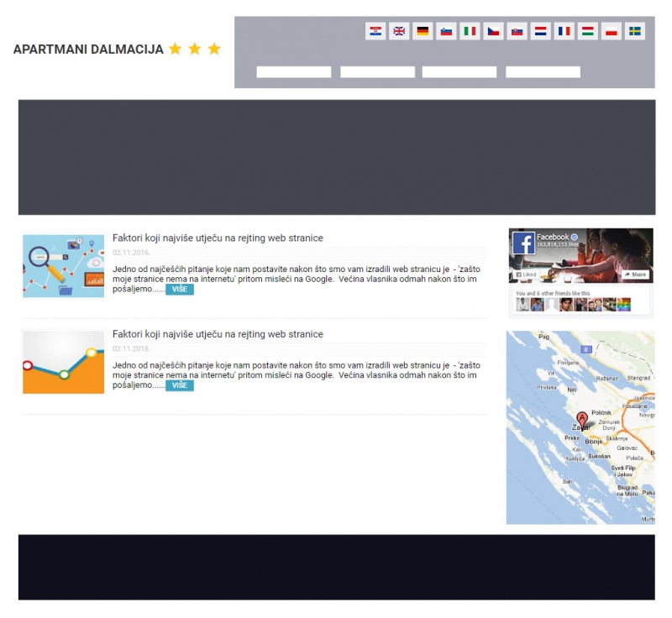Screen dimensions: 672x618
Task: Pick the Italian flag language
Action: click(x=470, y=32)
